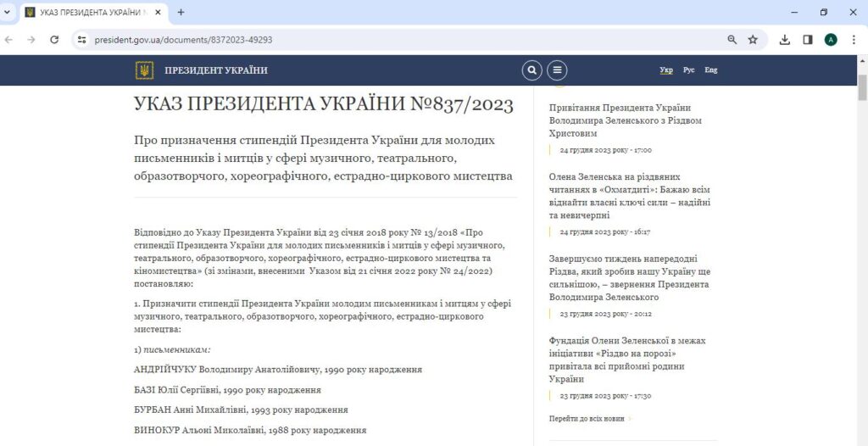Go back with the browser back arrow
Screen dimensions: 868x446
click(9, 40)
